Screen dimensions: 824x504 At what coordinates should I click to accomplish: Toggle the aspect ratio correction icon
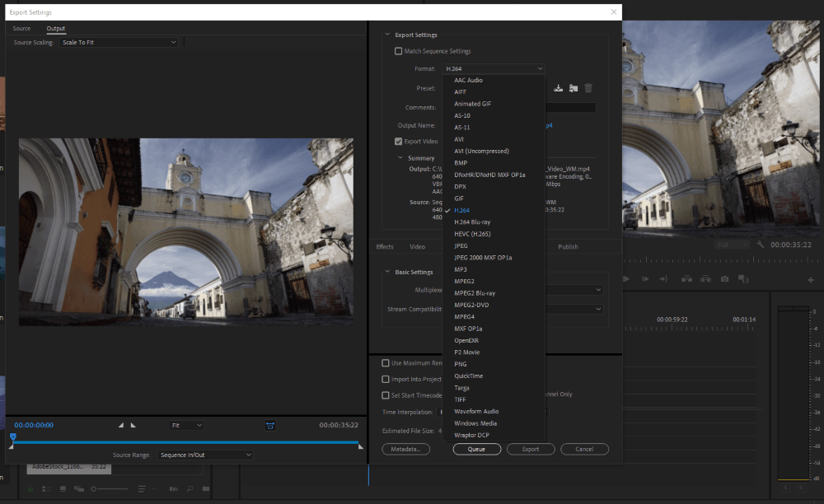[x=270, y=426]
